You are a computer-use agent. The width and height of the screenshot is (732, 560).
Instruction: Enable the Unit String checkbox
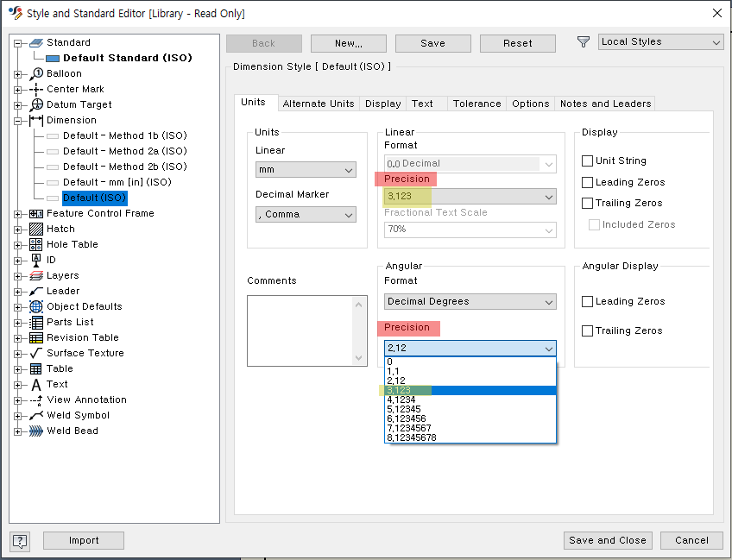pos(587,161)
